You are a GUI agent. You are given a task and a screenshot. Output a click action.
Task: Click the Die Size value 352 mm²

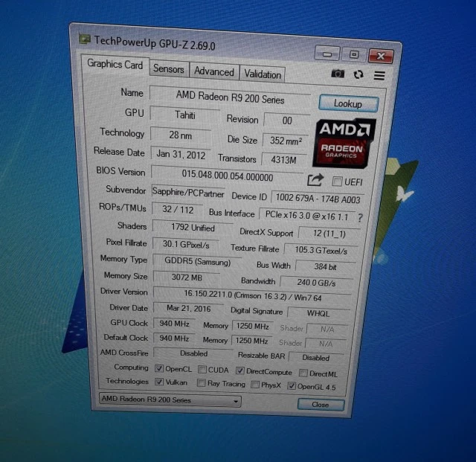point(286,141)
